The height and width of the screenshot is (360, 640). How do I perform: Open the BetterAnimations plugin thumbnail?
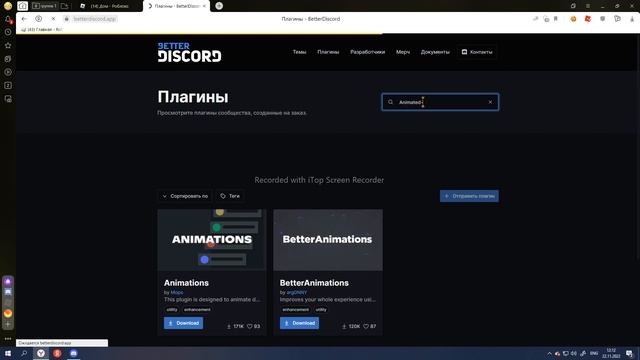click(x=328, y=240)
